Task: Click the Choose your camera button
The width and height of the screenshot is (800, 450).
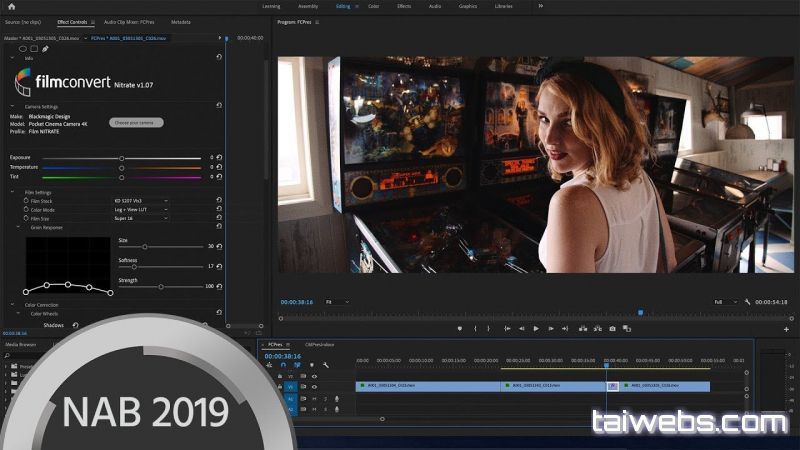Action: 136,122
